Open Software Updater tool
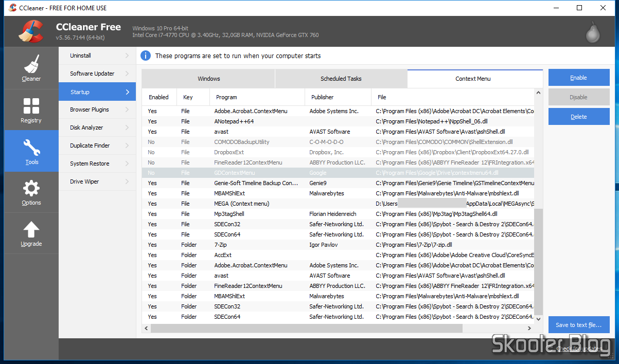Screen dimensions: 619x364 [97, 74]
